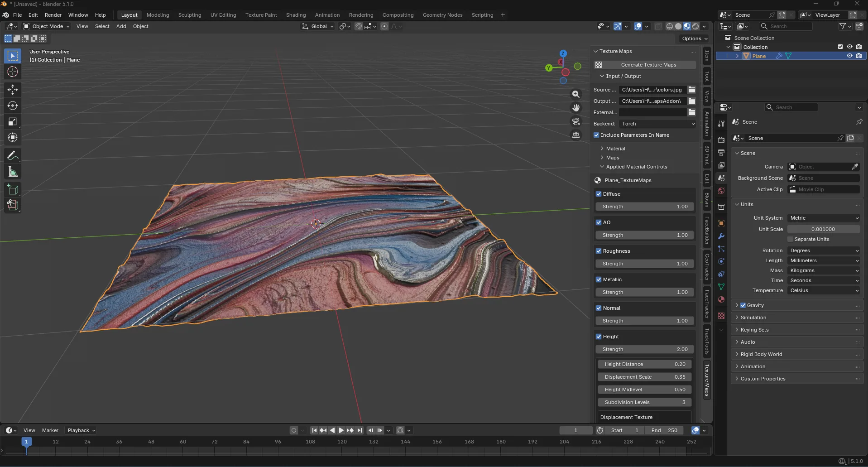The image size is (868, 467).
Task: Play the animation forward
Action: (341, 430)
